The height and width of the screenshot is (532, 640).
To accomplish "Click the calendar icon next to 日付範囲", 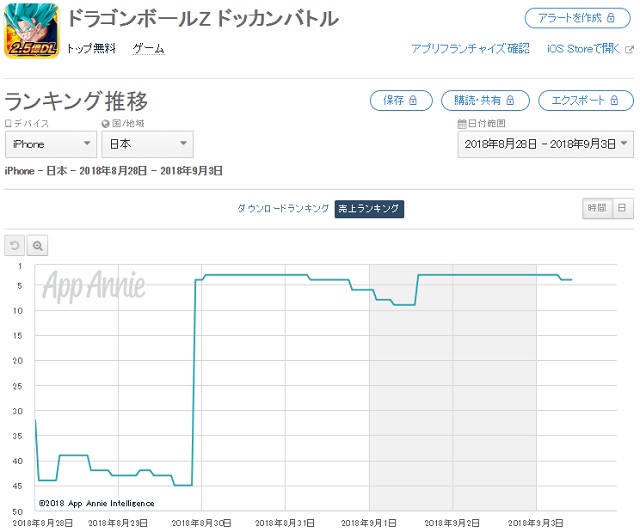I will click(x=461, y=123).
